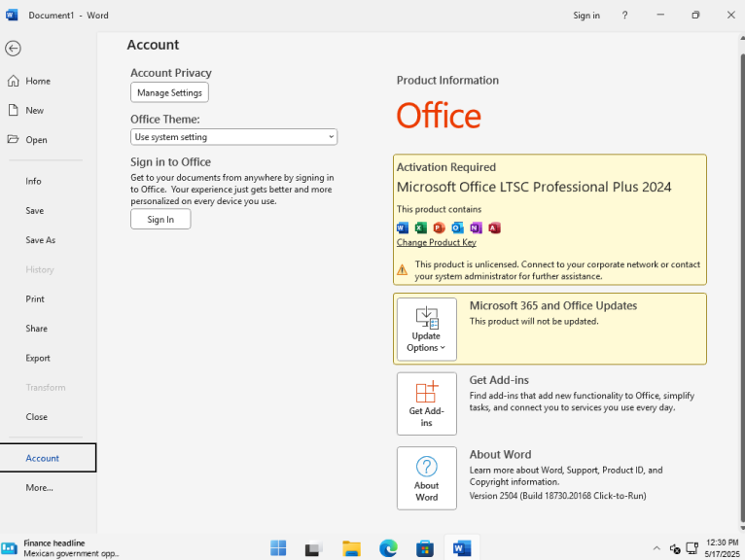The width and height of the screenshot is (745, 560).
Task: Click the Version 2504 build text
Action: 558,496
